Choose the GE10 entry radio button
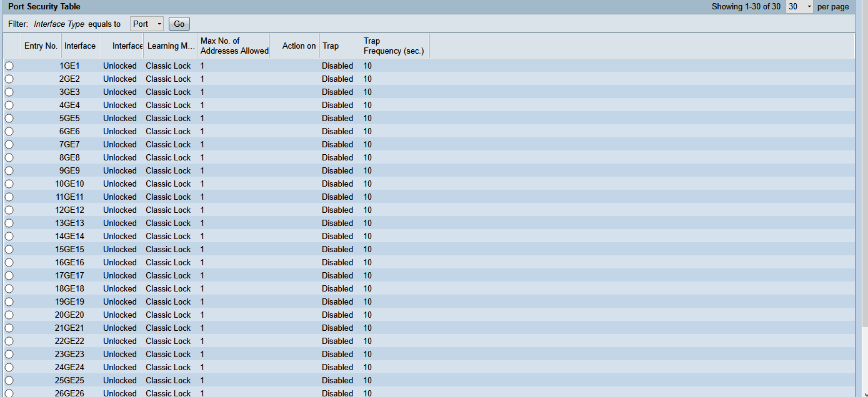868x397 pixels. coord(9,184)
